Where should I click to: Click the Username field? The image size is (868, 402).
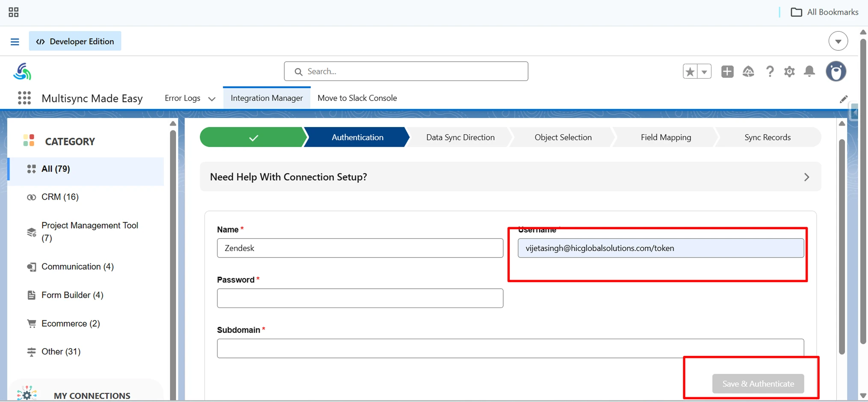click(x=661, y=248)
